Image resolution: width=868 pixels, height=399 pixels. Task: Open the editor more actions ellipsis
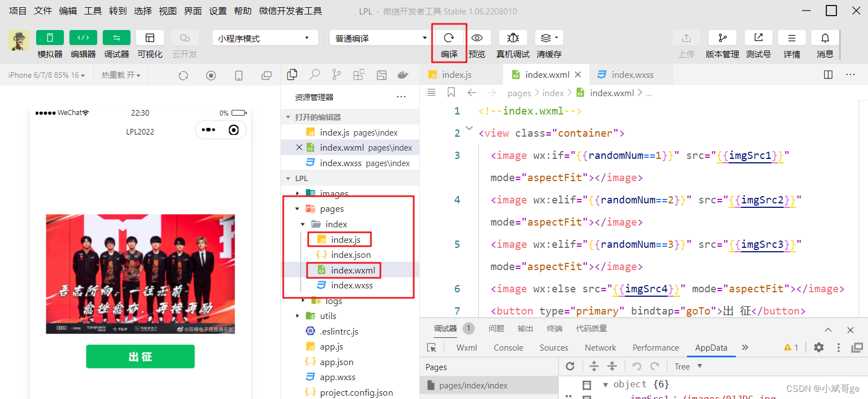[850, 74]
